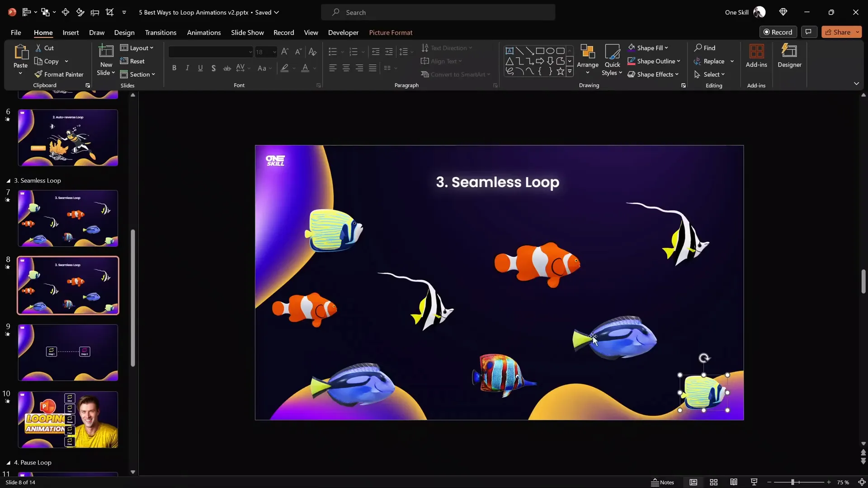
Task: Switch to the Slide Show tab
Action: (247, 33)
